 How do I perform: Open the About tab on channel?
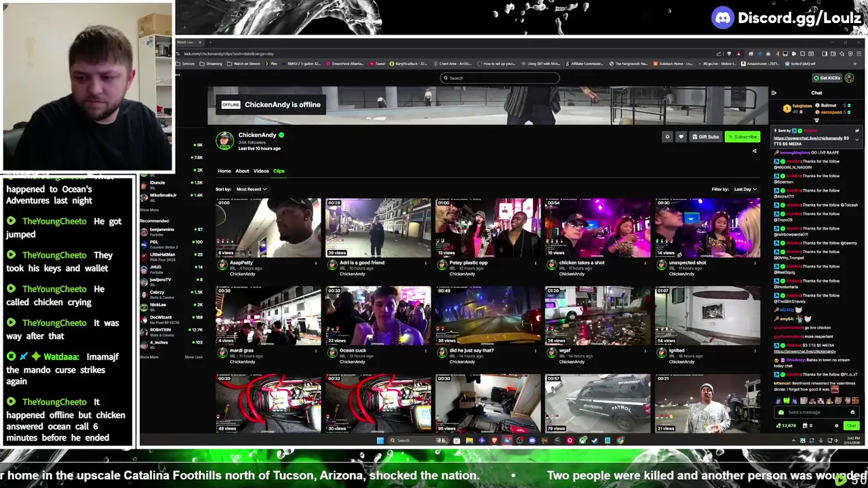pos(242,171)
